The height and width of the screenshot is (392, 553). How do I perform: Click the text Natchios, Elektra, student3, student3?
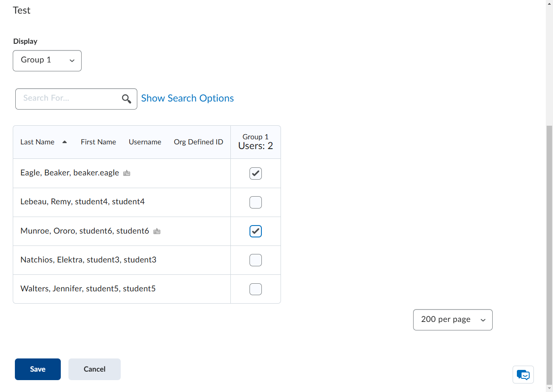(88, 259)
